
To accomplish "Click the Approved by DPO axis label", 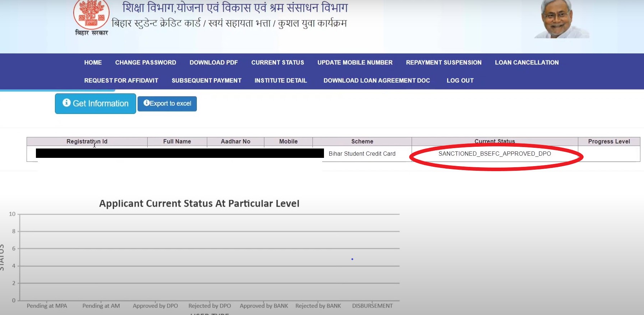I will [x=156, y=306].
